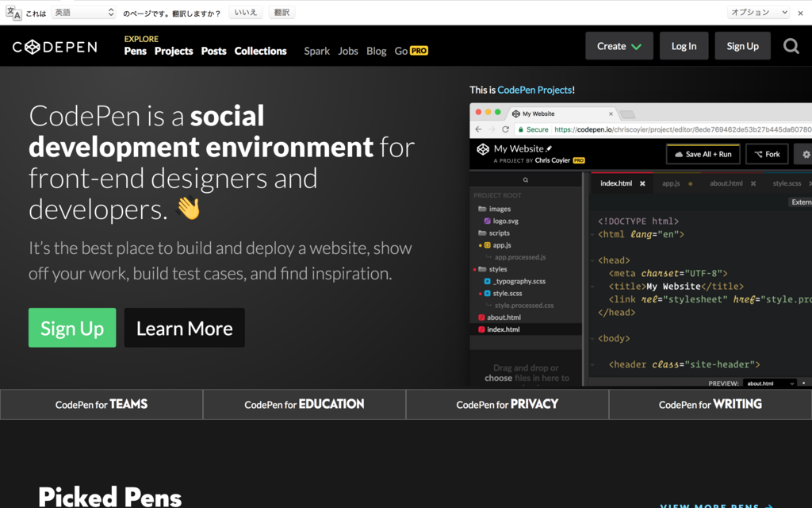Open the Collections menu item
Image resolution: width=812 pixels, height=508 pixels.
(260, 51)
